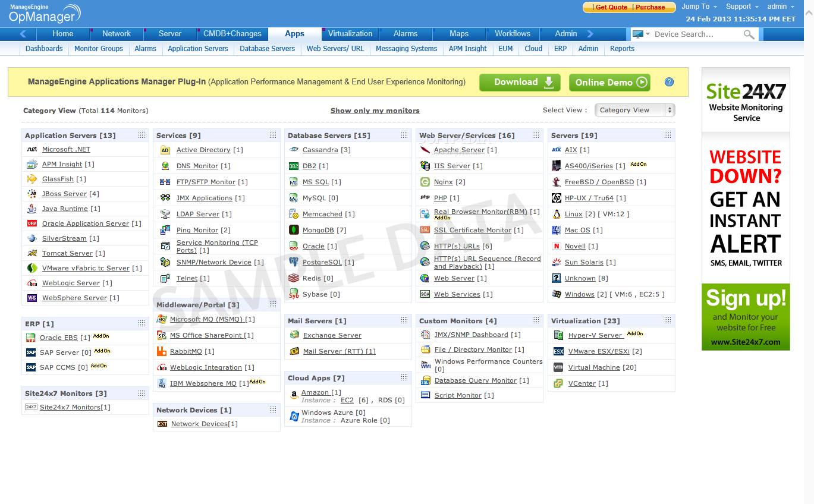
Task: Click the Apache Server feather icon
Action: 425,150
